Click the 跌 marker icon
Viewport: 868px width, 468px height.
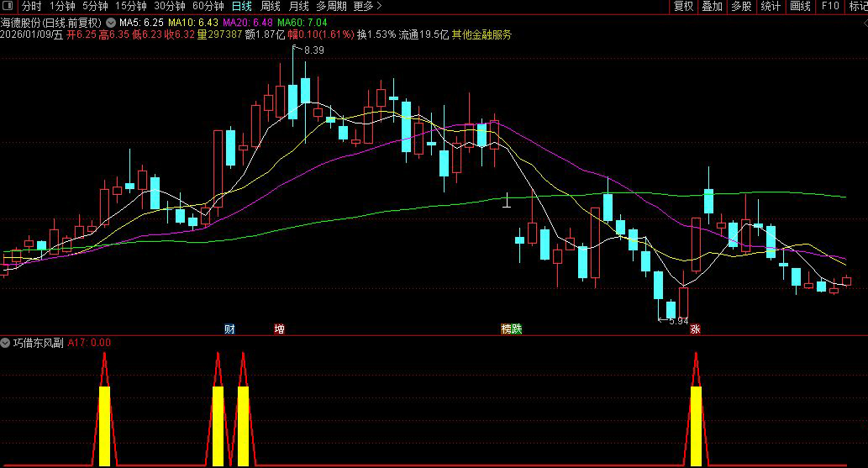coord(517,329)
